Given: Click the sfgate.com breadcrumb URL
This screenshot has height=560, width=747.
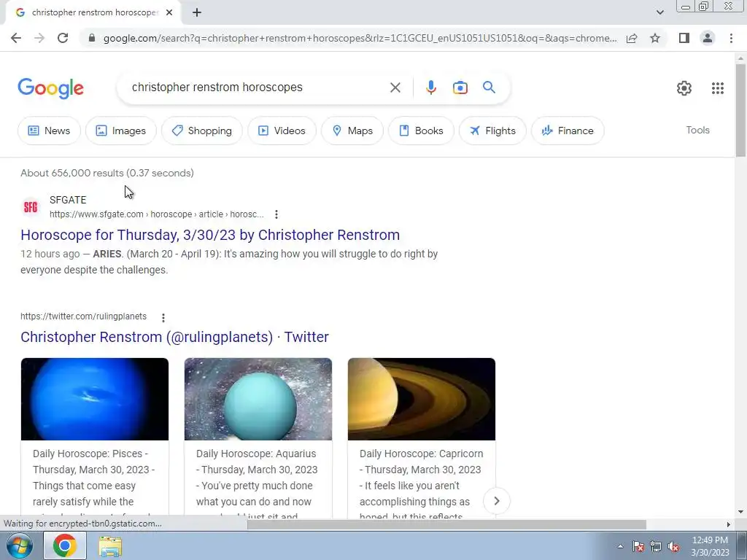Looking at the screenshot, I should click(x=156, y=214).
